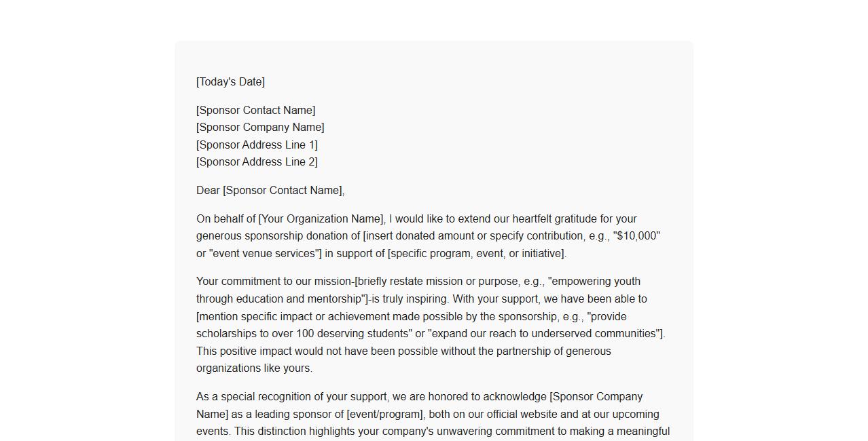Click the 'scholarships to over 100 deserving students' text

point(304,334)
